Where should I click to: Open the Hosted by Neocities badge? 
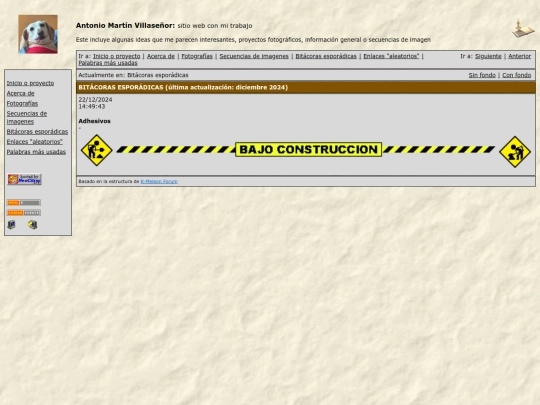coord(24,179)
